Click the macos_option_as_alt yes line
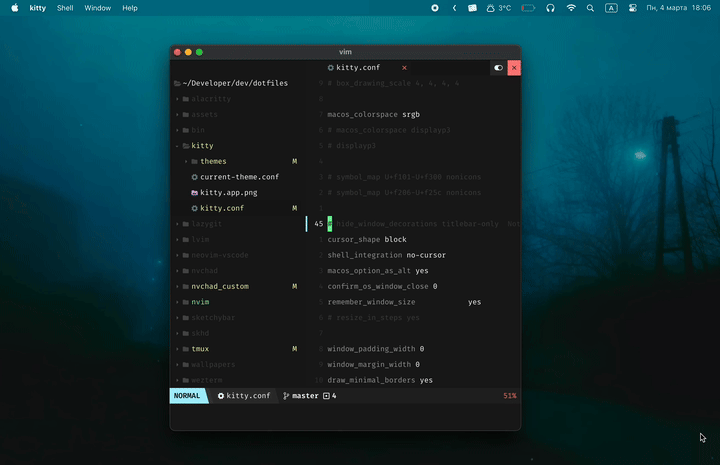Viewport: 720px width, 465px height. pos(378,271)
